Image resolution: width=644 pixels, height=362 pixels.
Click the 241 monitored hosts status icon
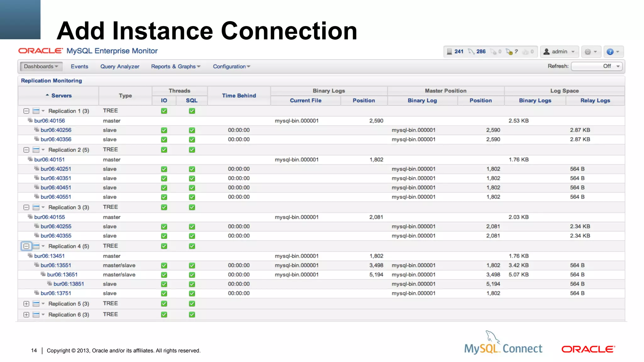(449, 52)
